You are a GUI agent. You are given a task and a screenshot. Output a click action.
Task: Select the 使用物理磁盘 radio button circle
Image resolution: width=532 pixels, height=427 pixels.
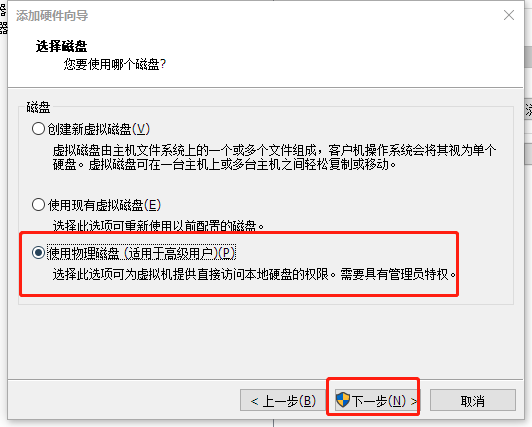[x=38, y=253]
